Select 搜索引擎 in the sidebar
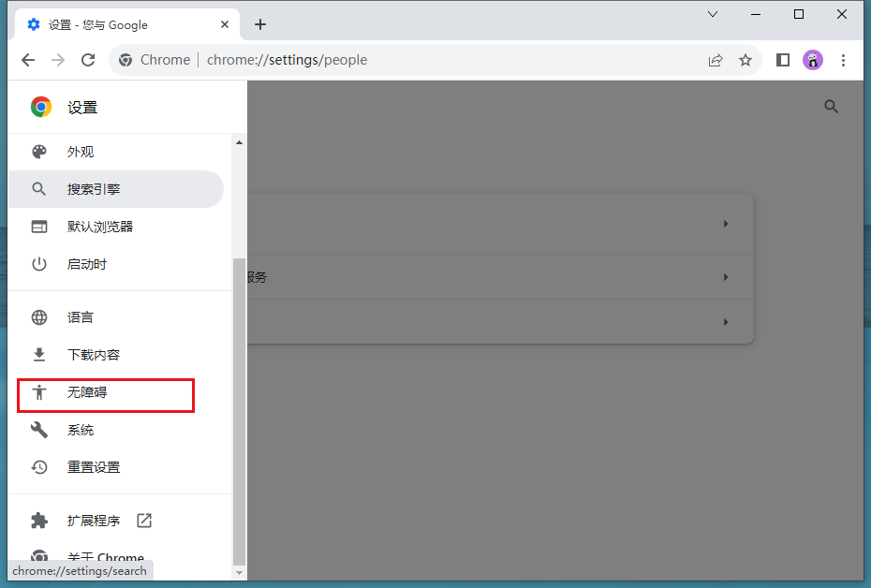This screenshot has height=588, width=871. coord(116,189)
